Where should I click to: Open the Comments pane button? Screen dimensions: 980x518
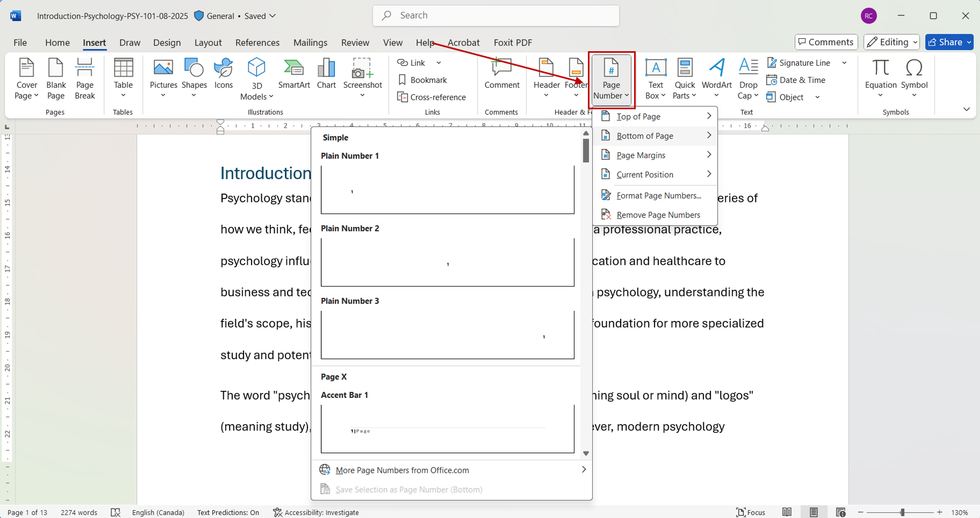pos(826,42)
